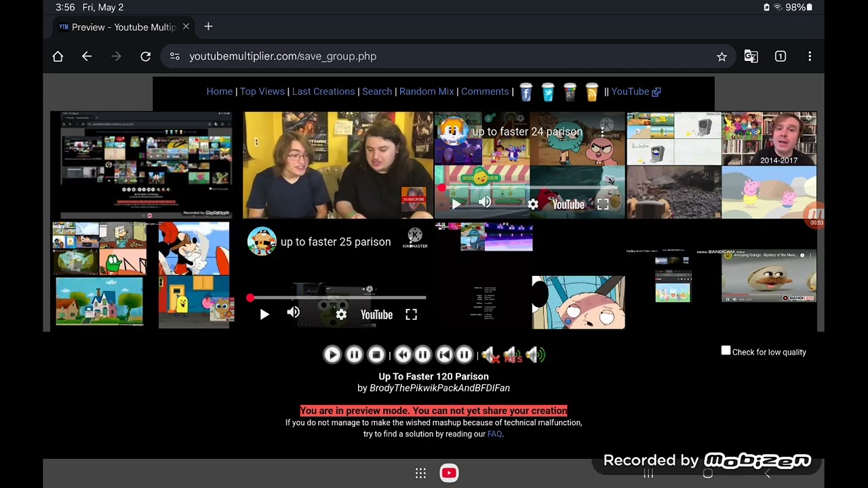Screen dimensions: 868x488
Task: Close the 'Preview - Youtube Multiplier' tab
Action: tap(186, 26)
